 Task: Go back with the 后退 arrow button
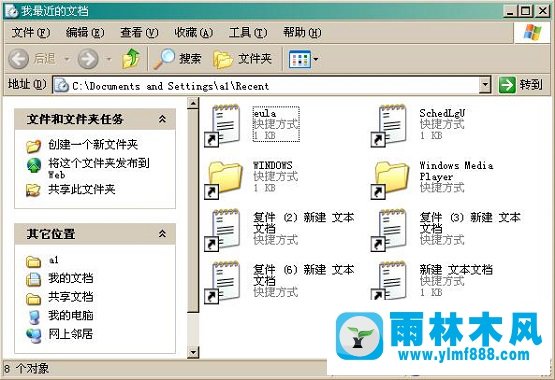pyautogui.click(x=32, y=58)
